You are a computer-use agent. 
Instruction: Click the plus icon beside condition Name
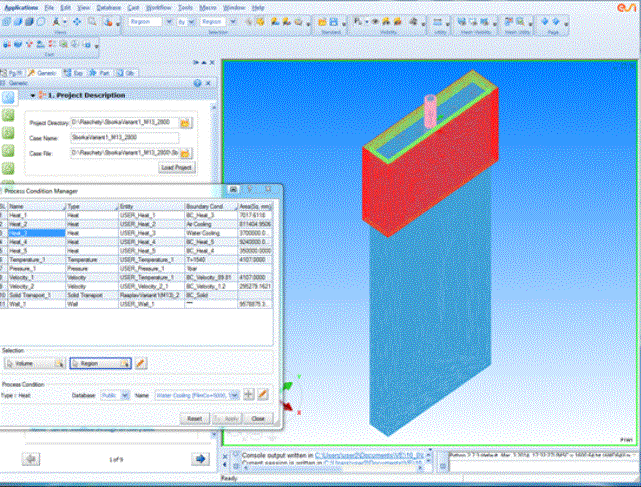[x=249, y=395]
